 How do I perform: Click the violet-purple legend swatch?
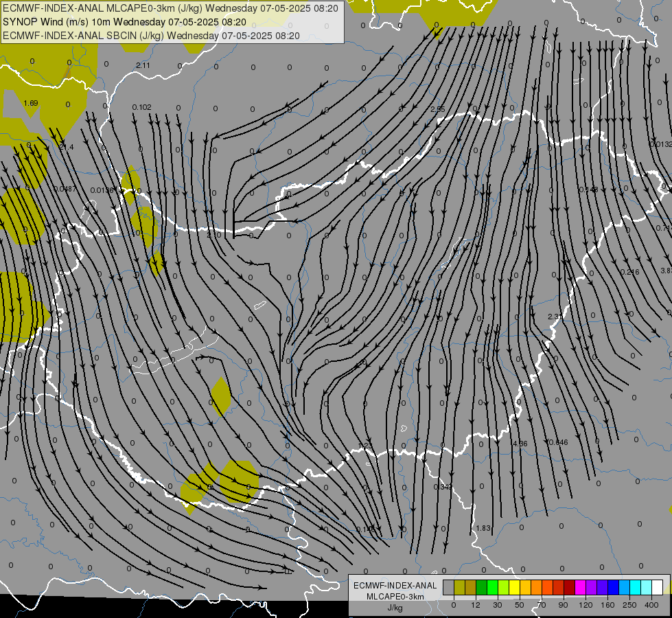[592, 588]
